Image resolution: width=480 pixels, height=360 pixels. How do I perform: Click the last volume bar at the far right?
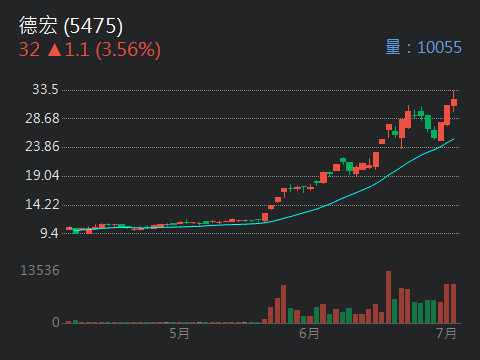pyautogui.click(x=453, y=304)
